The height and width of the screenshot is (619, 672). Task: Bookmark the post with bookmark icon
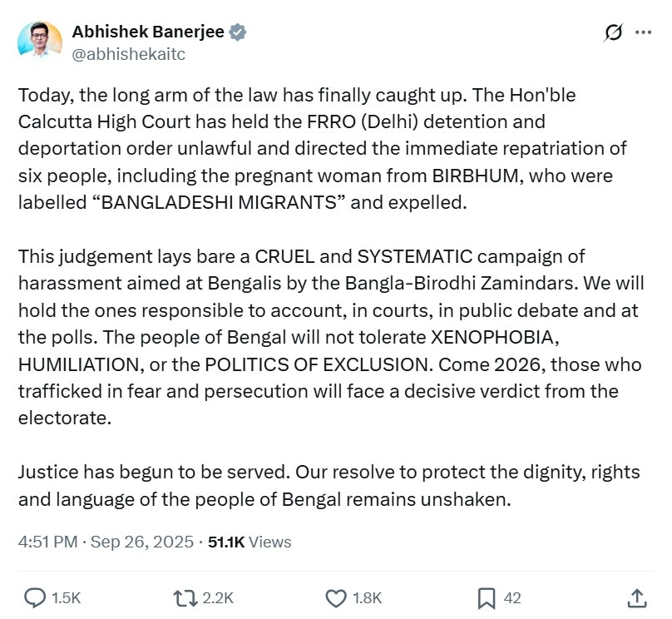487,598
